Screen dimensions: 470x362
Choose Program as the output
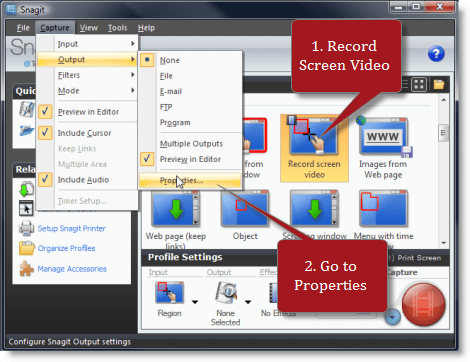(190, 122)
